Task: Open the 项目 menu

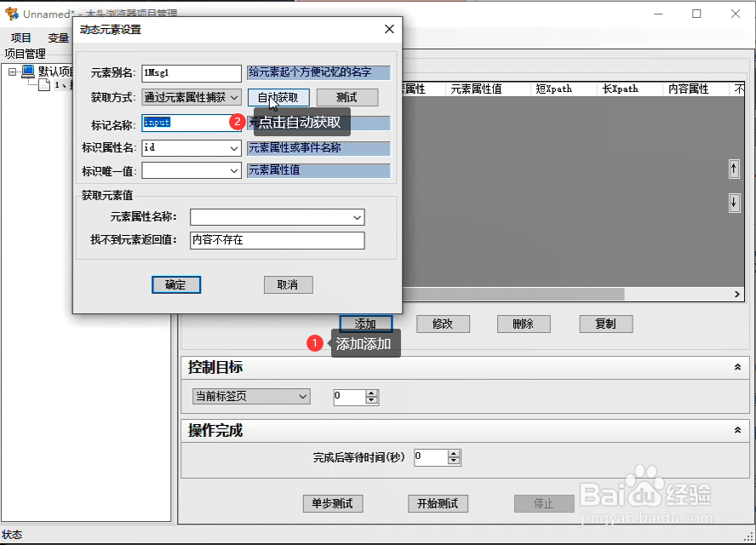Action: point(20,37)
